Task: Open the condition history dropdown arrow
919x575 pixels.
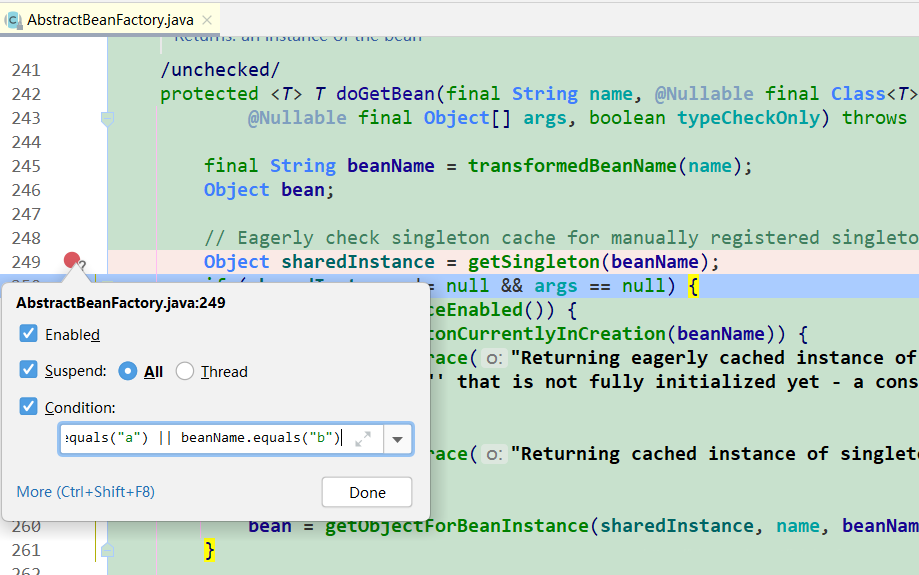Action: coord(397,439)
